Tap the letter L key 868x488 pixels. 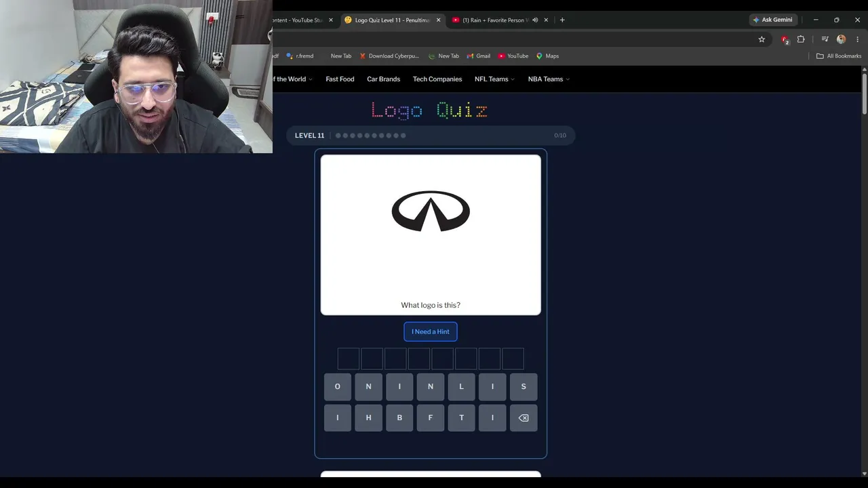point(462,387)
